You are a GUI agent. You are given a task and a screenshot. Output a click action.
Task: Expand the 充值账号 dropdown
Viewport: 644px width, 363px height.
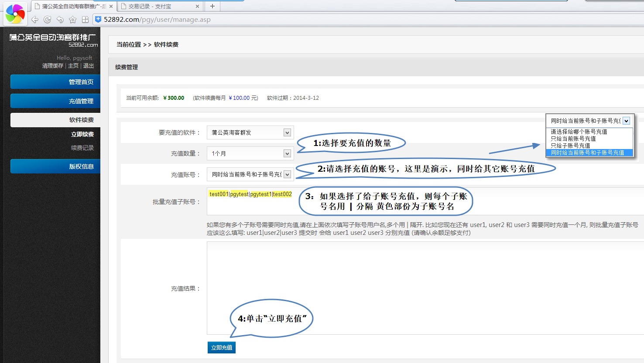point(250,174)
